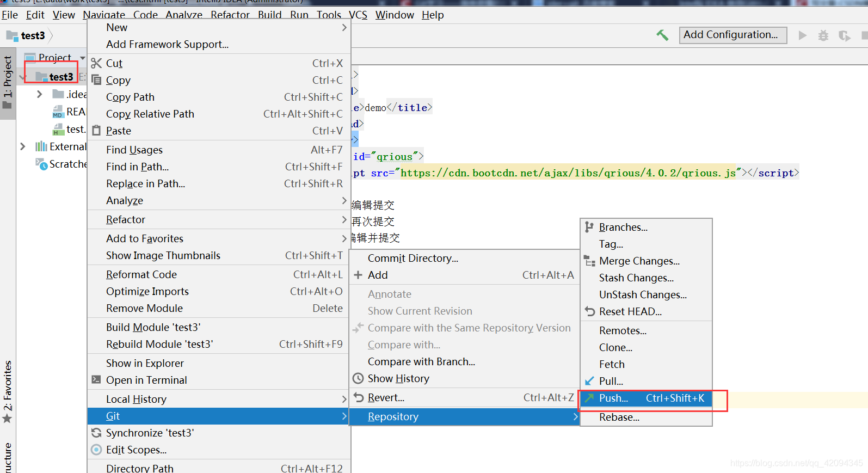Click the Branches icon in Repository submenu
This screenshot has width=868, height=473.
589,227
